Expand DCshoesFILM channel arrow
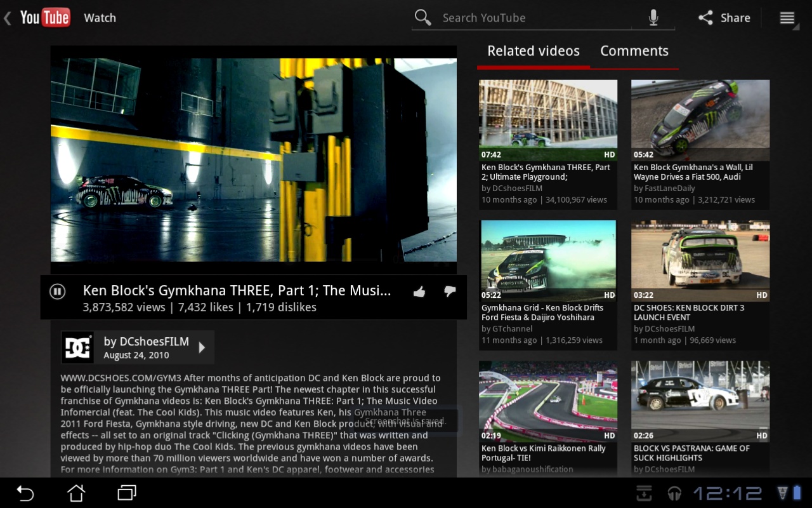The image size is (812, 508). 202,347
